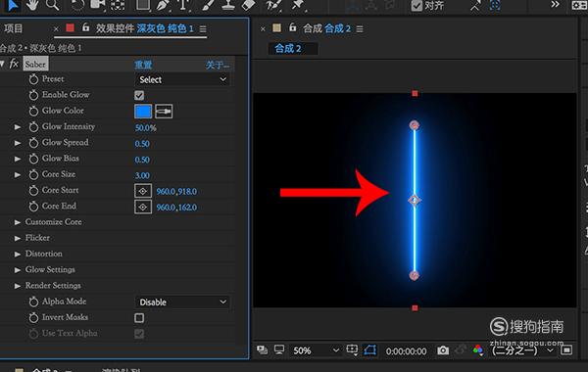Open the Alpha Mode Disable dropdown
The width and height of the screenshot is (588, 372).
point(182,302)
